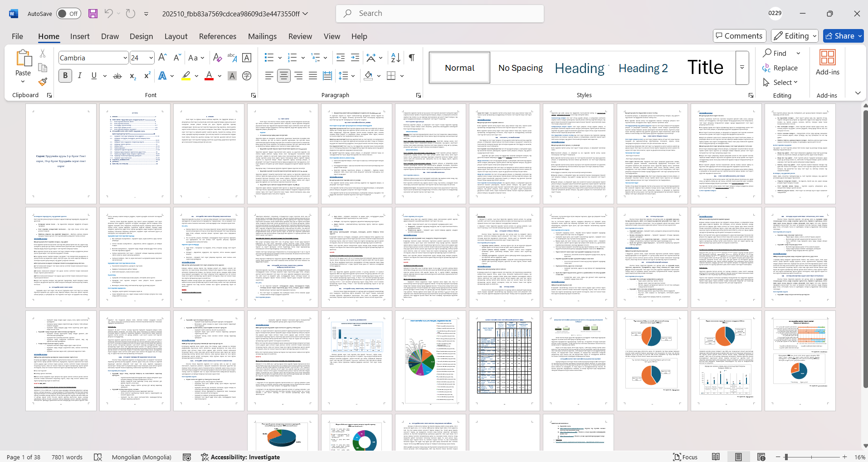Click the Search box in title bar
This screenshot has width=868, height=462.
440,14
